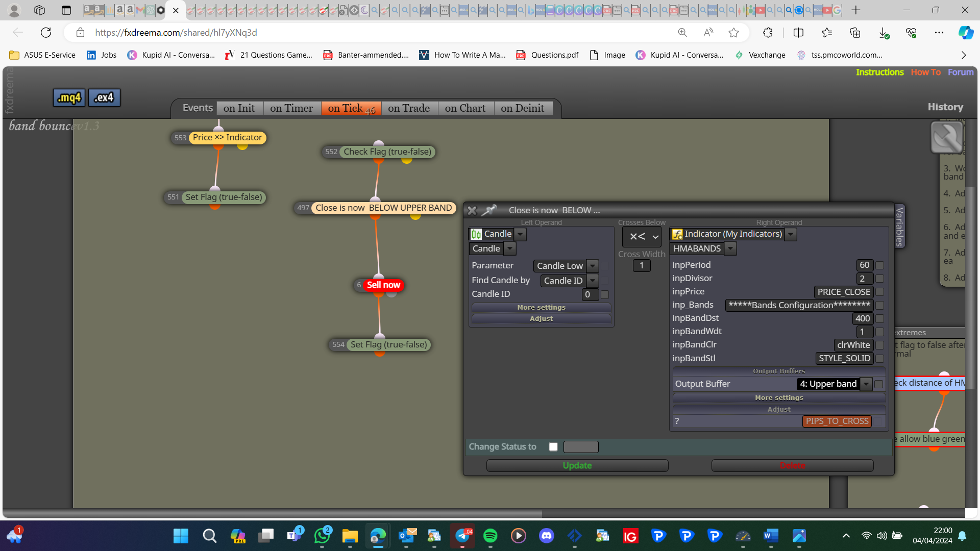
Task: Toggle Candle ID checkbox
Action: [605, 294]
